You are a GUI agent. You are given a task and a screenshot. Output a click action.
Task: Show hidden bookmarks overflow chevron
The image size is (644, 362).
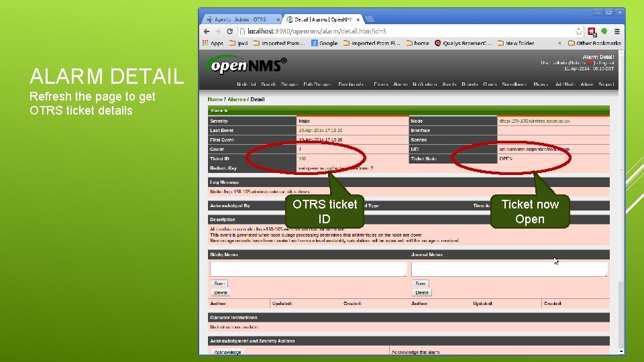pyautogui.click(x=559, y=43)
